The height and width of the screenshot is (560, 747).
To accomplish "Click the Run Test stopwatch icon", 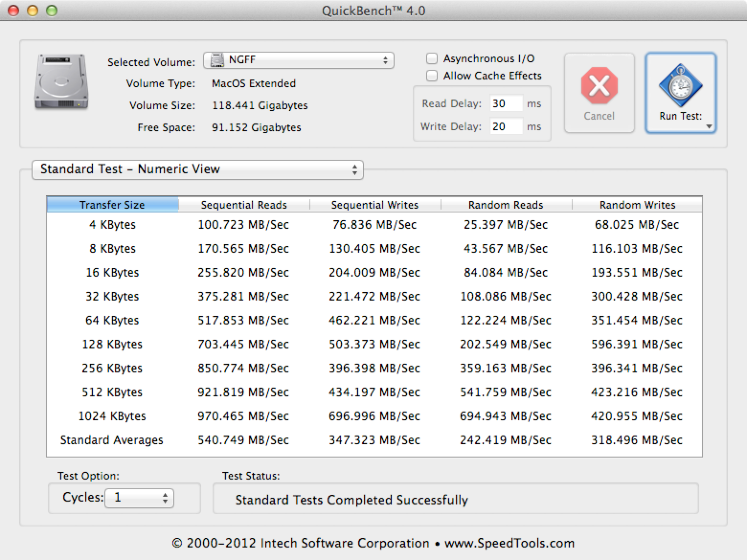I will click(x=680, y=86).
